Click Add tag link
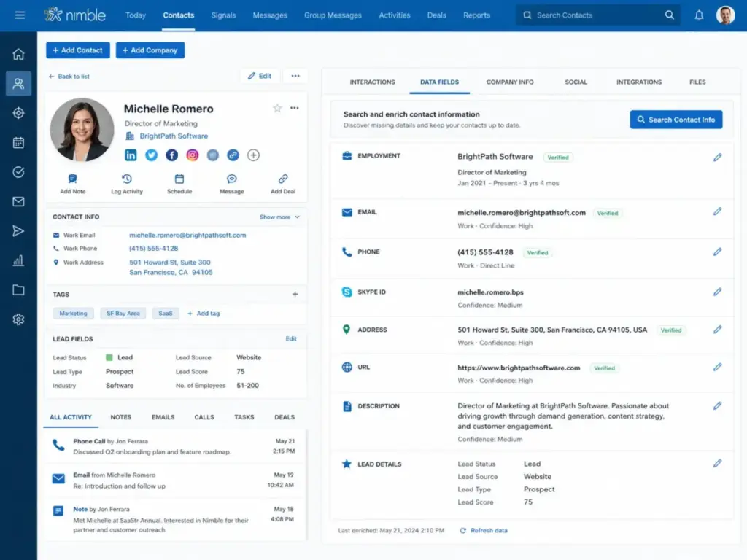747x560 pixels. click(x=204, y=314)
